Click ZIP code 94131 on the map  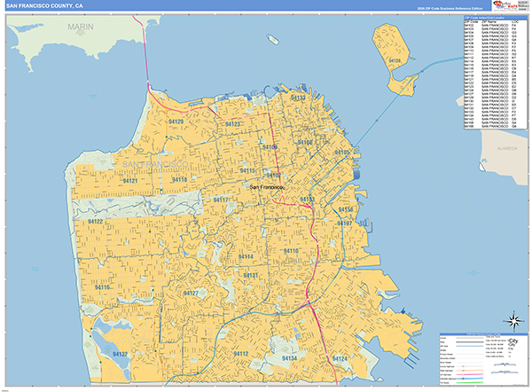250,275
